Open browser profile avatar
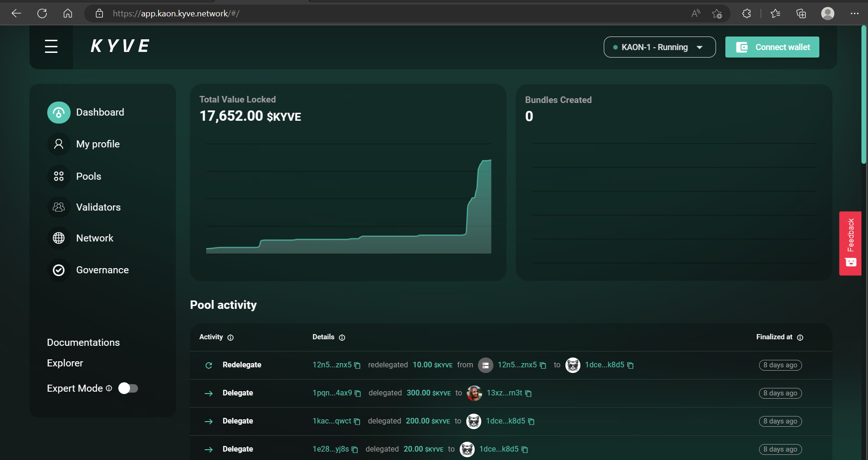The height and width of the screenshot is (460, 868). pos(828,14)
